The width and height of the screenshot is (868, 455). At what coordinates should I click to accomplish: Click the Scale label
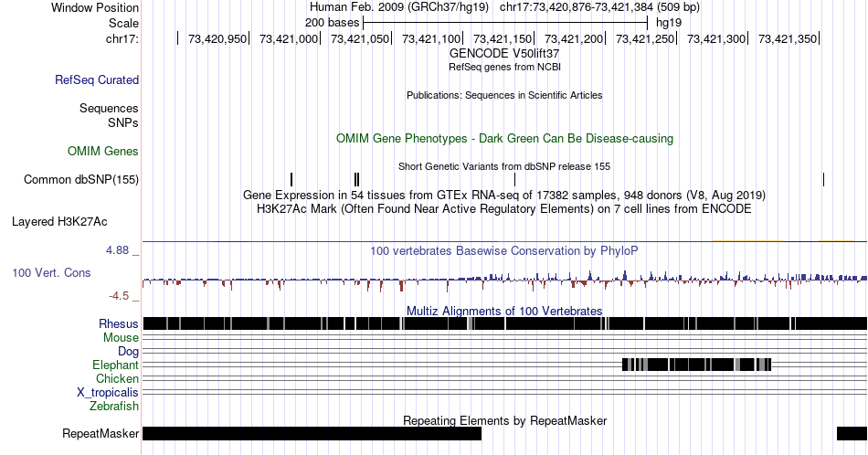124,23
